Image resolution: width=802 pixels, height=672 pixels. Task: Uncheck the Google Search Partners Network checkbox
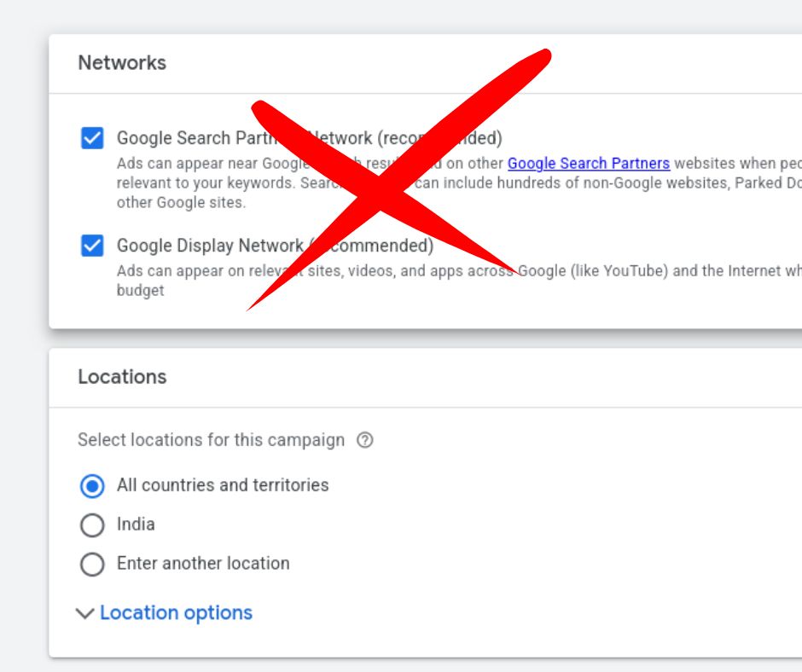(92, 138)
